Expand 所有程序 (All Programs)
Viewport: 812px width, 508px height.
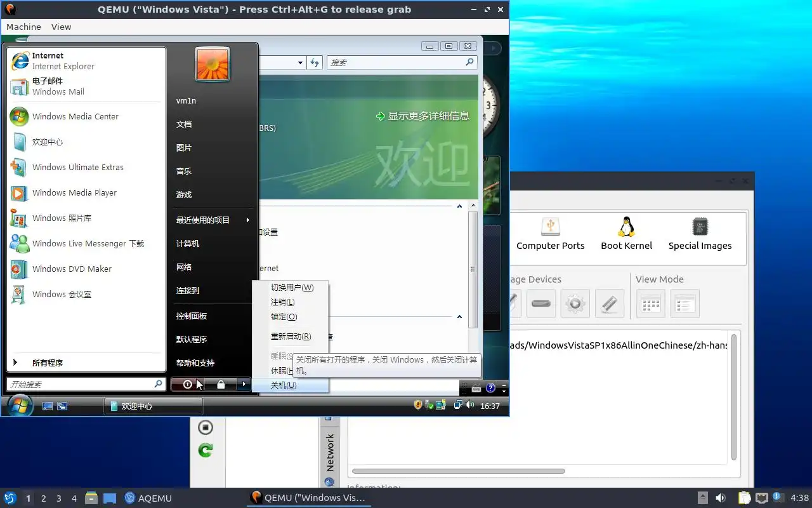pyautogui.click(x=86, y=363)
